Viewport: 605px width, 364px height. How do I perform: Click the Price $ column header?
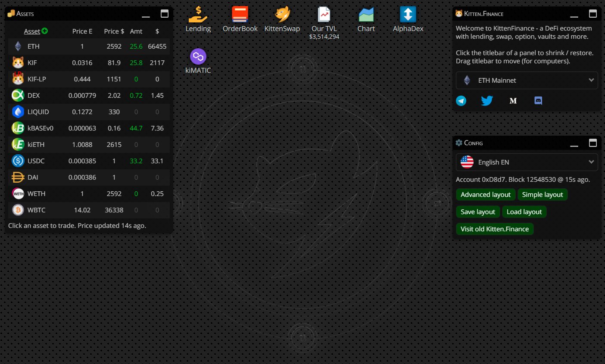coord(114,31)
